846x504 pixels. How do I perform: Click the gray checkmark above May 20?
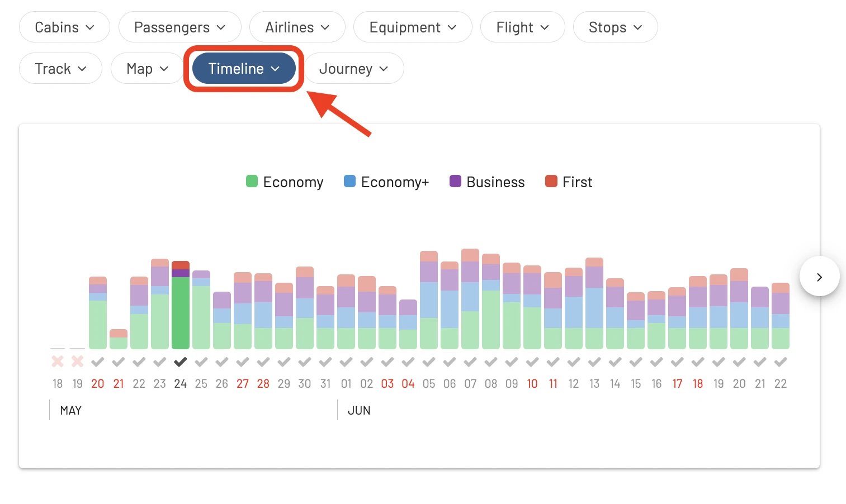click(x=97, y=362)
